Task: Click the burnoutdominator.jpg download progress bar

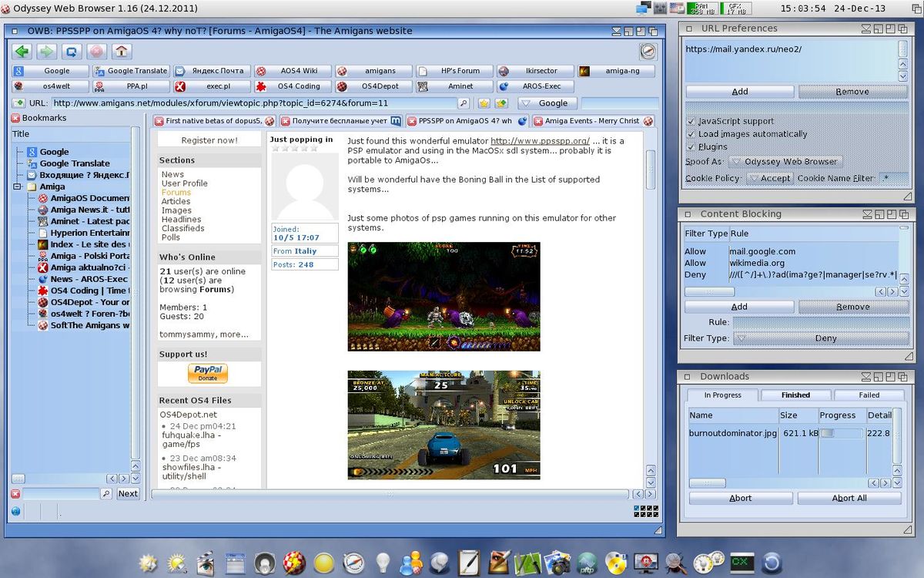Action: [841, 433]
